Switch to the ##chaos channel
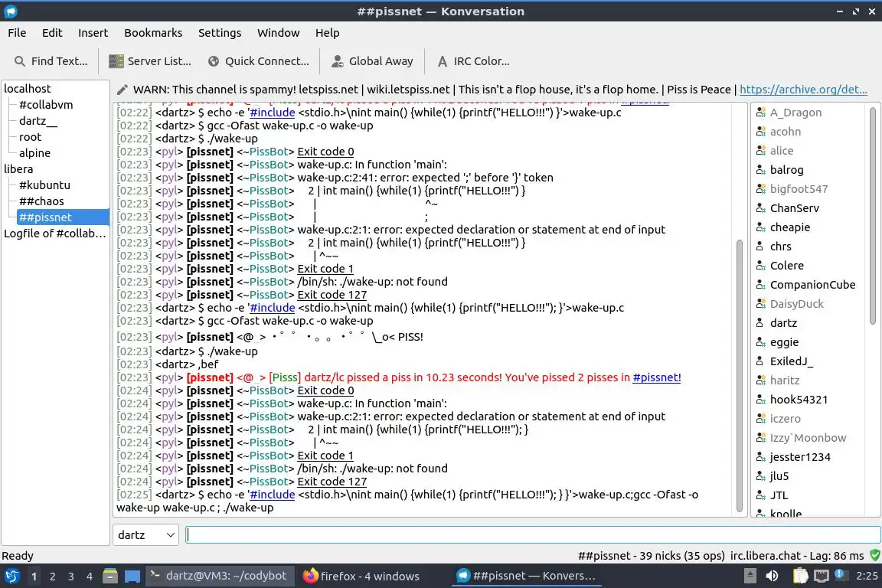 click(x=41, y=201)
